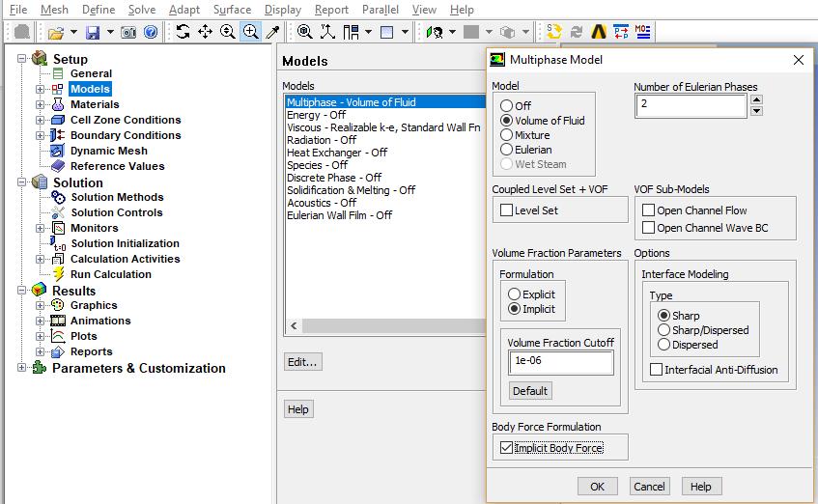Increase Number of Eulerian Phases stepper
The width and height of the screenshot is (818, 504).
tap(757, 99)
